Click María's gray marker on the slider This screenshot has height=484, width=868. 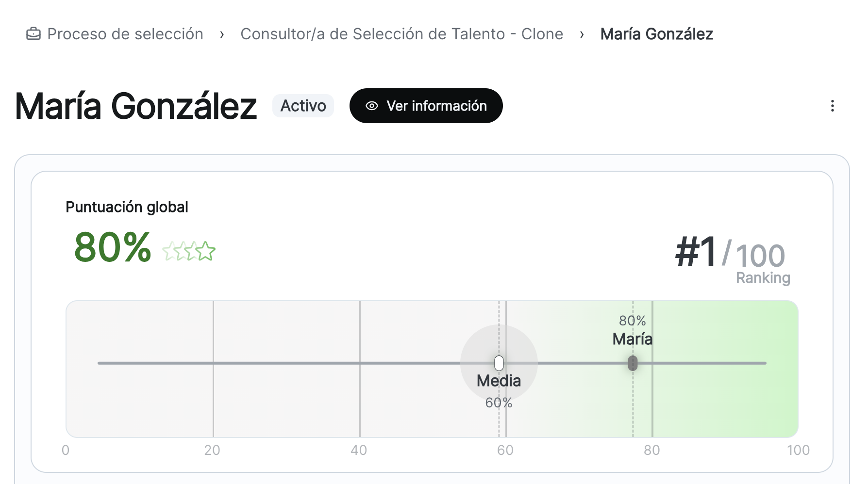[633, 363]
